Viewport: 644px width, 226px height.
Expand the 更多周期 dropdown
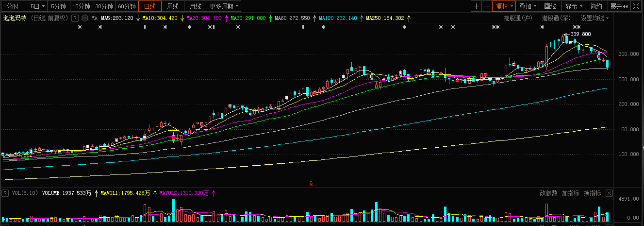(x=224, y=6)
